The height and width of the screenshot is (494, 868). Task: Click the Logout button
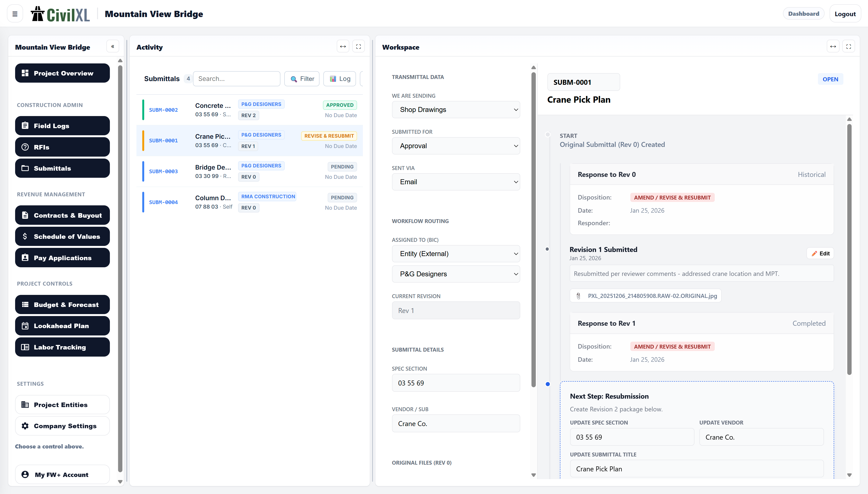pos(844,14)
